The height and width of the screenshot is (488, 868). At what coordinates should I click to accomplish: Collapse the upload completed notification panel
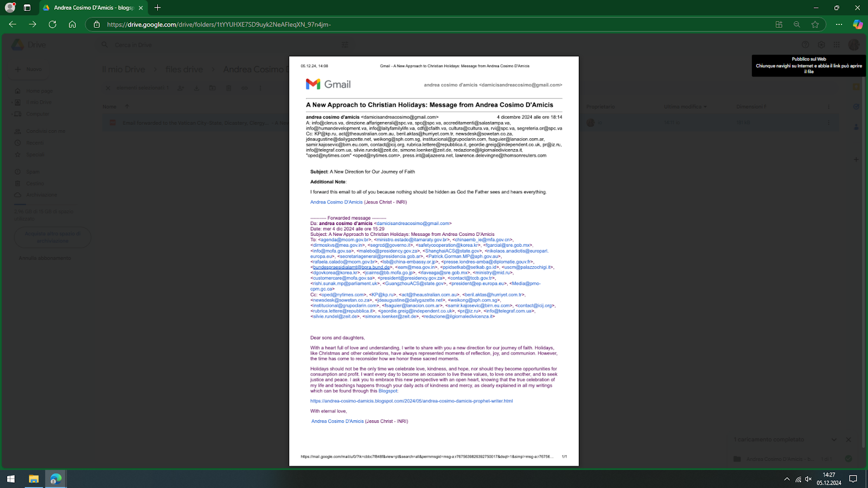click(834, 440)
